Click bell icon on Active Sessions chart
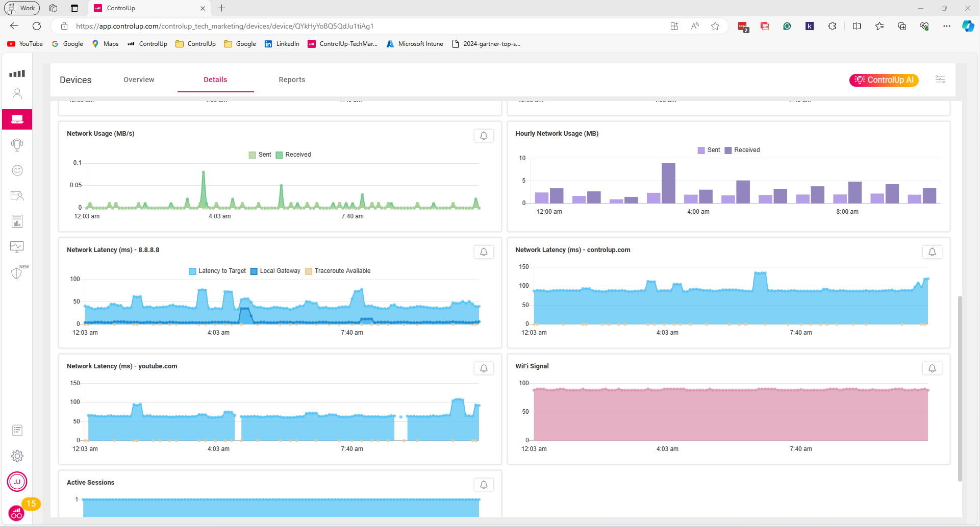Image resolution: width=980 pixels, height=527 pixels. pyautogui.click(x=484, y=485)
